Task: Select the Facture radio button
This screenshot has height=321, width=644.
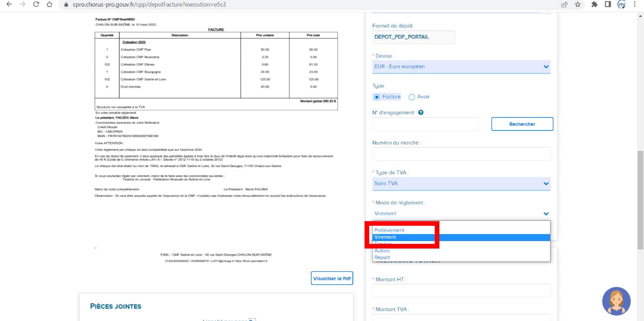Action: [377, 97]
